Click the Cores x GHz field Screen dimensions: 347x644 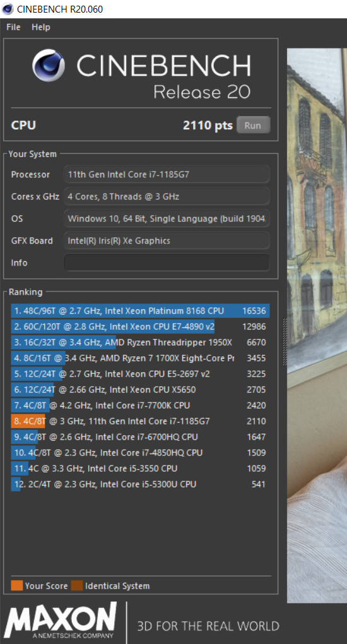pos(167,196)
